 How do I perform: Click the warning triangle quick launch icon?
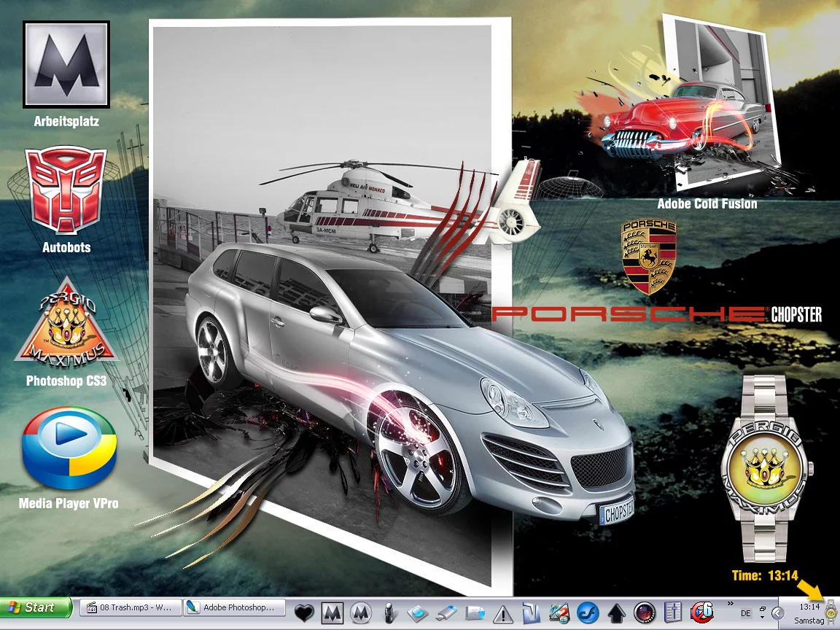[503, 612]
